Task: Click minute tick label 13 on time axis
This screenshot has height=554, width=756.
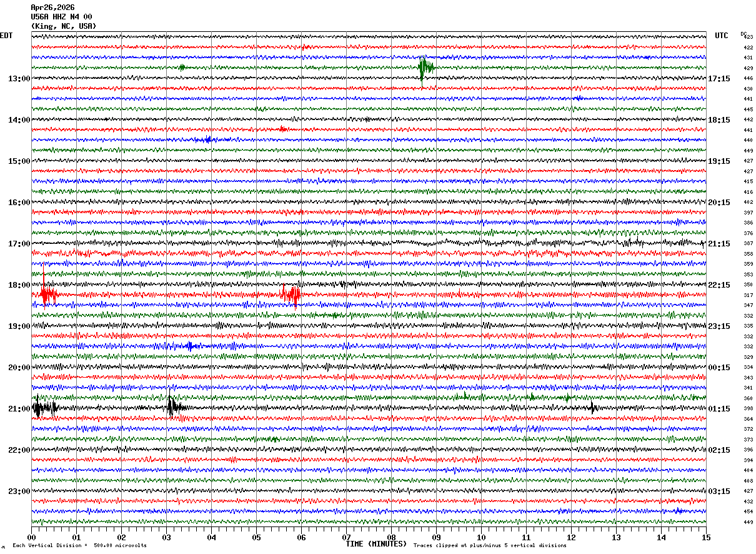Action: (x=616, y=537)
